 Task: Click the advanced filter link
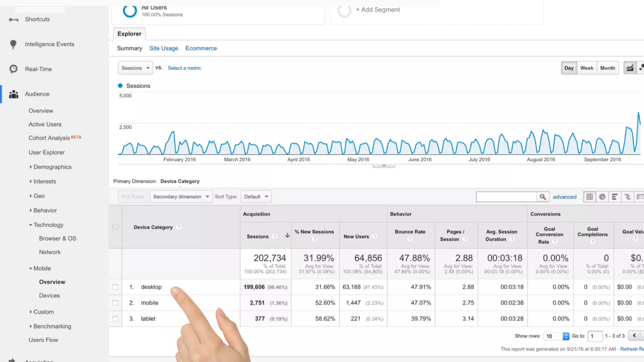(x=564, y=197)
